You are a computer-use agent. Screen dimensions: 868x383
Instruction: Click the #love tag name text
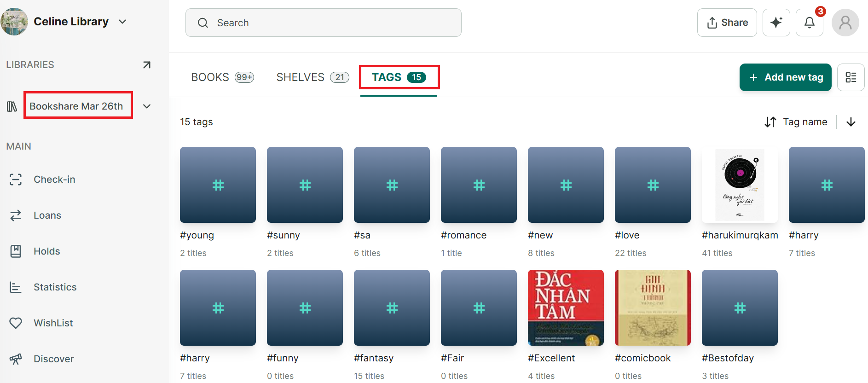pos(627,235)
